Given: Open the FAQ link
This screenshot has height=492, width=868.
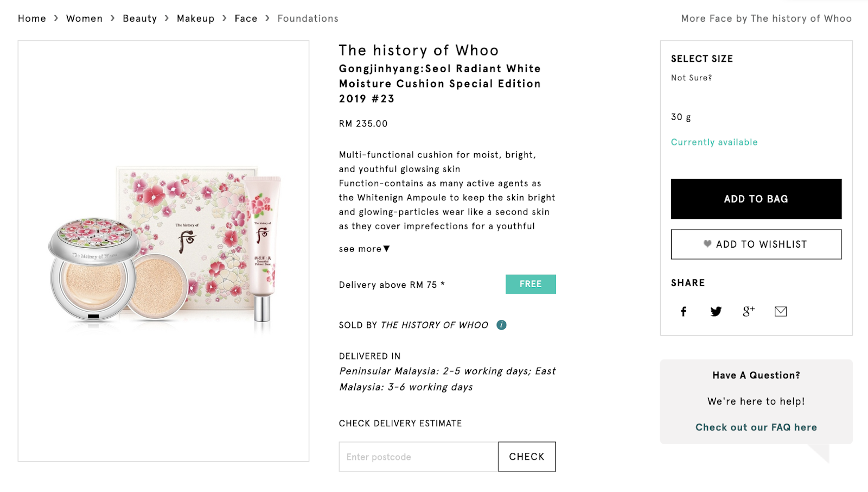Looking at the screenshot, I should [x=756, y=427].
